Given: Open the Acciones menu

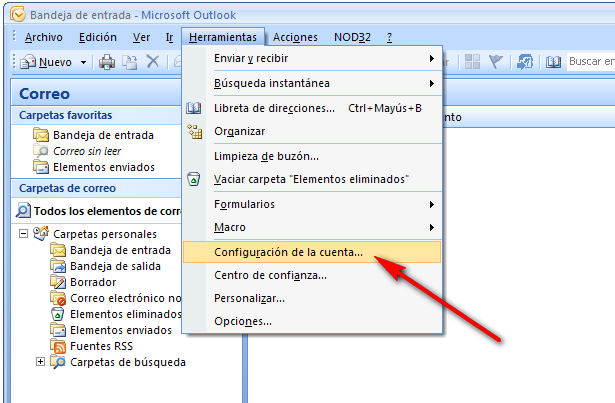Looking at the screenshot, I should tap(295, 37).
